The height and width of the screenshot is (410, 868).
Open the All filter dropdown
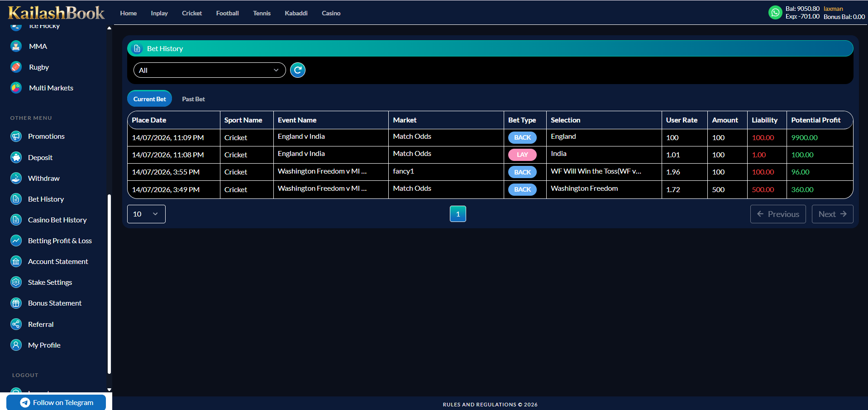click(x=210, y=70)
